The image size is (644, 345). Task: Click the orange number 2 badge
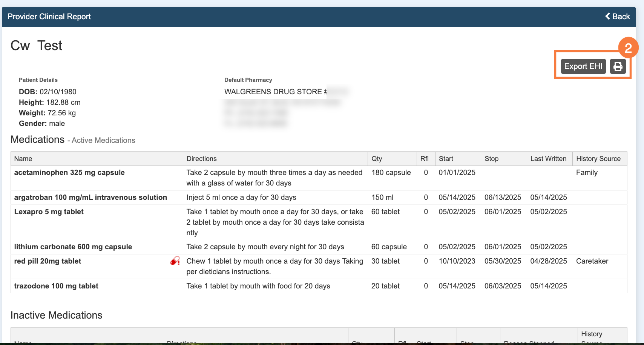[x=628, y=48]
